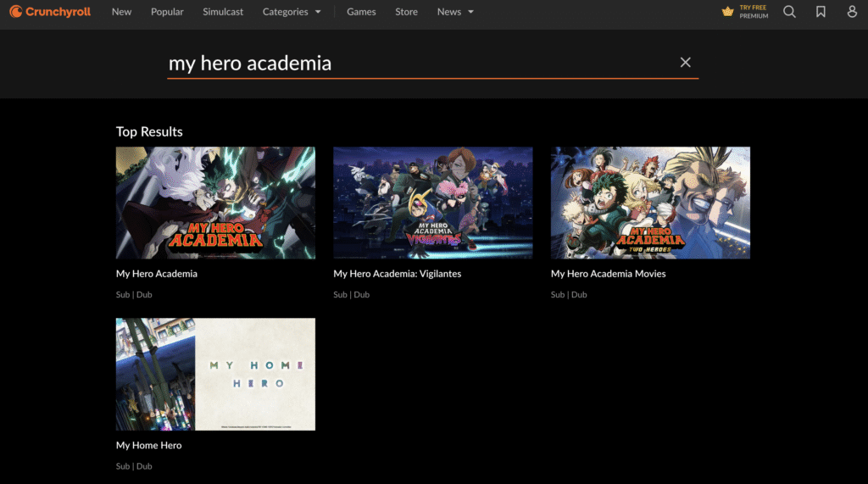Open the Popular menu item

[x=167, y=12]
